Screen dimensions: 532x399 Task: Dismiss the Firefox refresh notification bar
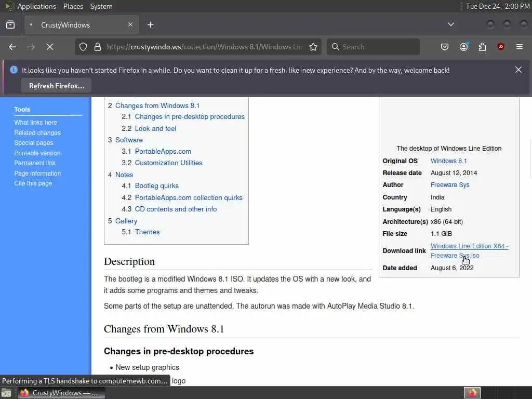pos(518,70)
